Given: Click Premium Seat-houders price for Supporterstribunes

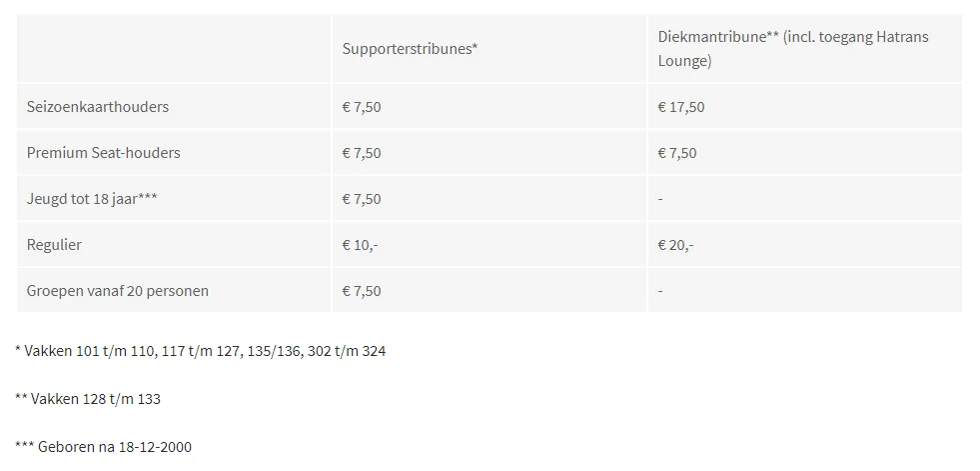Looking at the screenshot, I should [362, 153].
